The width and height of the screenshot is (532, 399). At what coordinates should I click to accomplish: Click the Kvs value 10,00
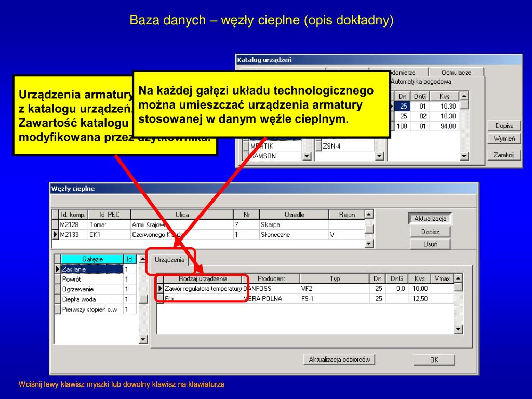click(x=420, y=289)
